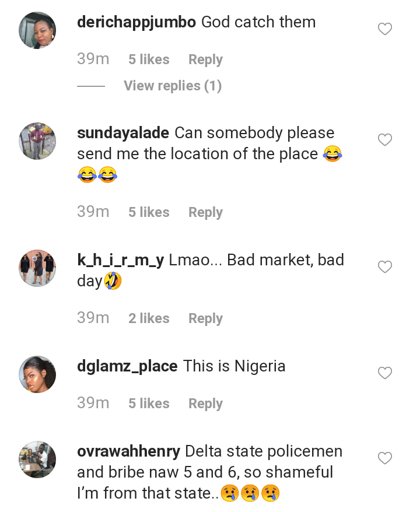Heart dglamz_place's 'This is Nigeria' comment
Image resolution: width=420 pixels, height=512 pixels.
385,373
